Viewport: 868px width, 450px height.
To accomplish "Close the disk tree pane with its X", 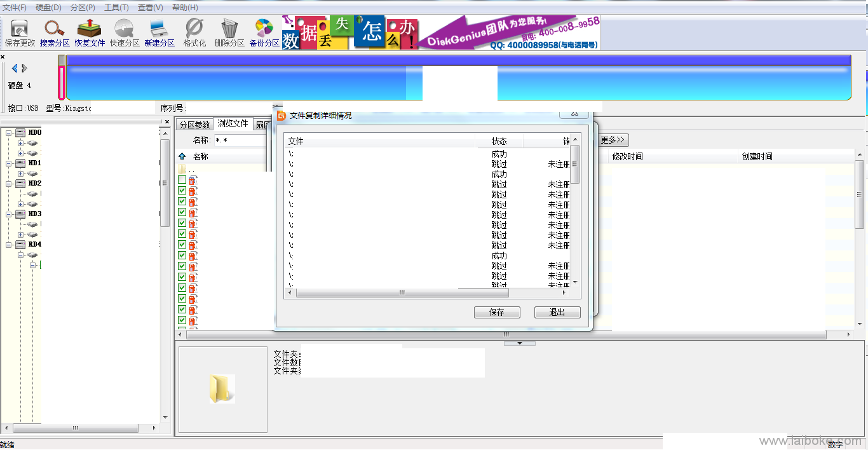I will click(x=167, y=121).
